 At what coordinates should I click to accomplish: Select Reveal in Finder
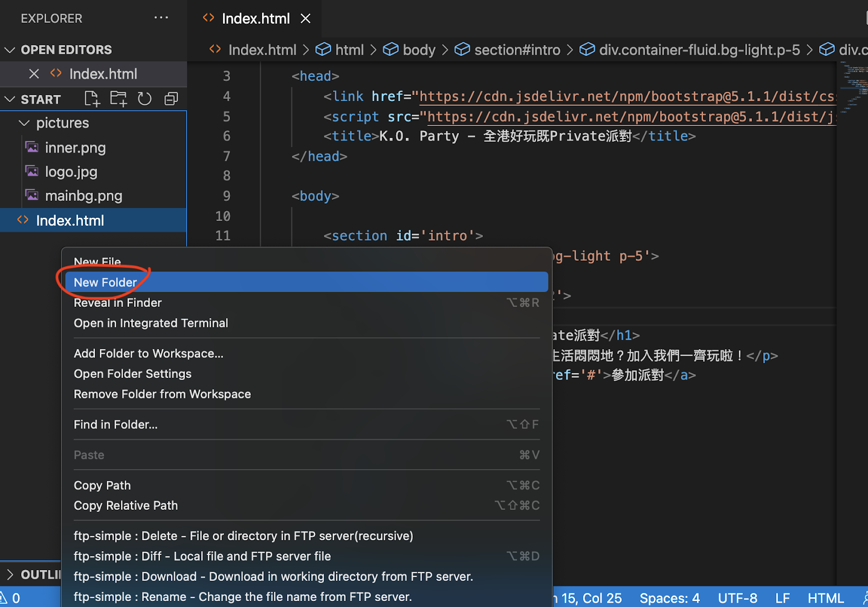(307, 302)
